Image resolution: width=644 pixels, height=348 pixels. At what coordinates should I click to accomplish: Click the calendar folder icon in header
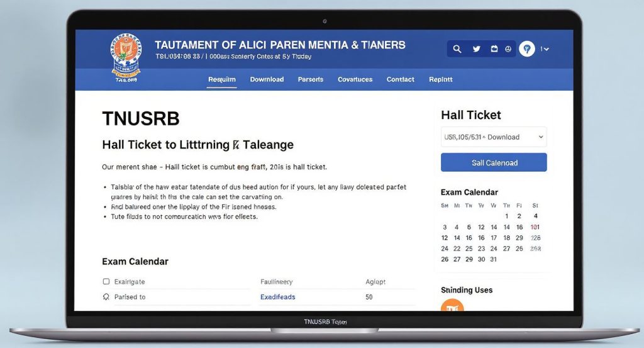pos(494,49)
